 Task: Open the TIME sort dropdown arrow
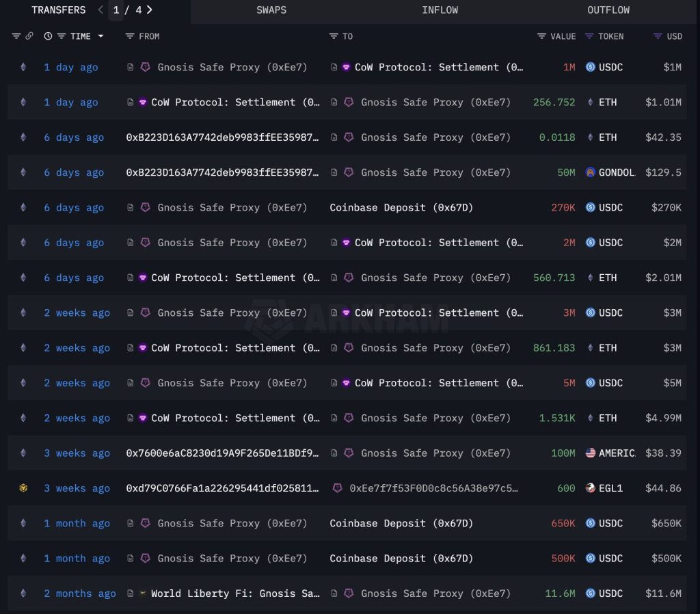pyautogui.click(x=101, y=36)
